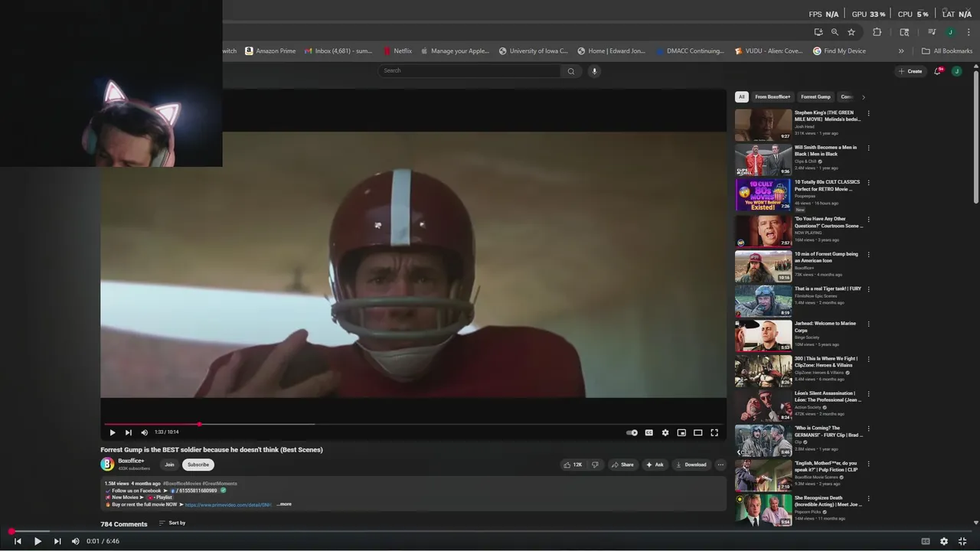
Task: Open Chrome profile J avatar
Action: pyautogui.click(x=950, y=32)
